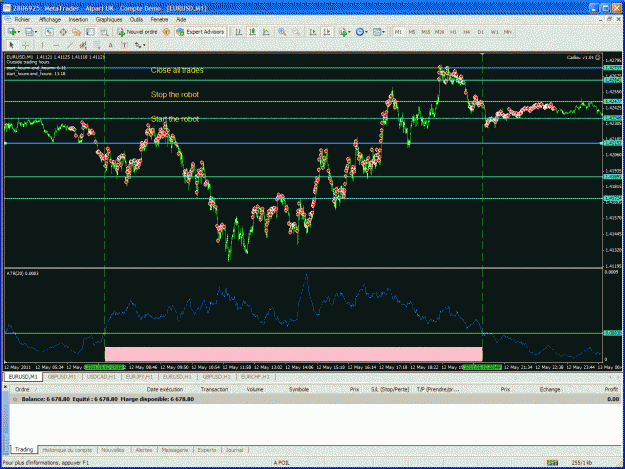This screenshot has height=469, width=625.
Task: Open the Journal terminal tab
Action: tap(234, 450)
